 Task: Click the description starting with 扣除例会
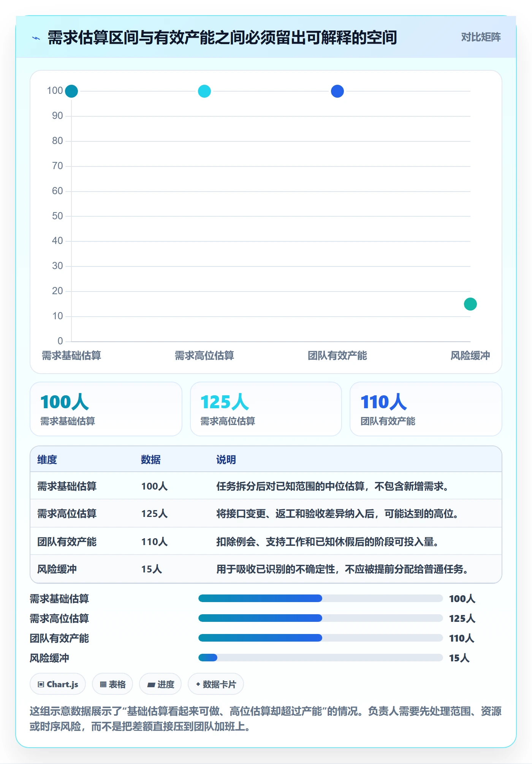coord(328,542)
